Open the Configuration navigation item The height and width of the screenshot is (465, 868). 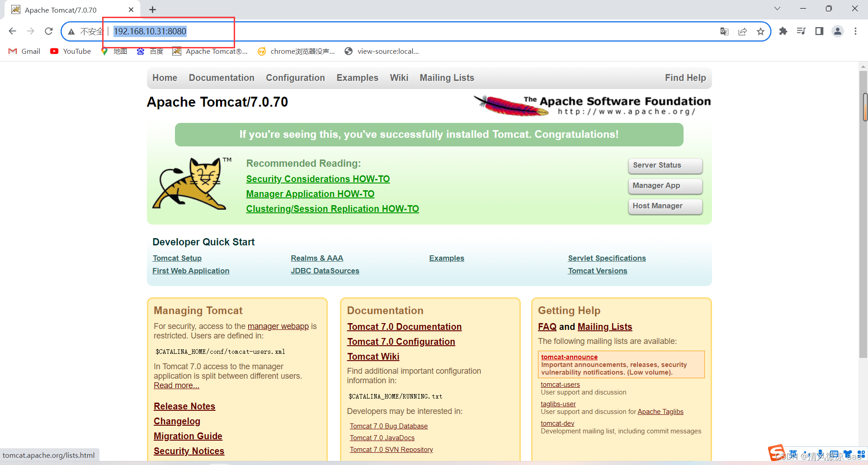coord(295,78)
